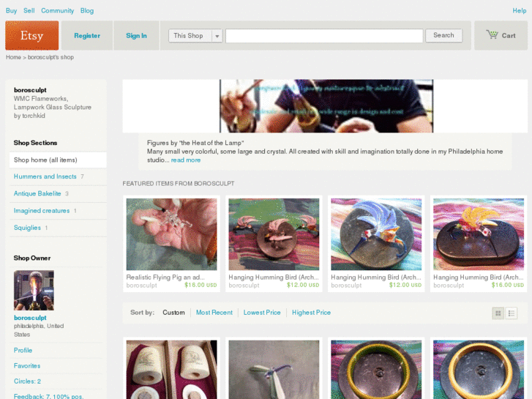Open Feedback: 7, 100% pos. link
Screen dimensions: 532x399
point(49,396)
